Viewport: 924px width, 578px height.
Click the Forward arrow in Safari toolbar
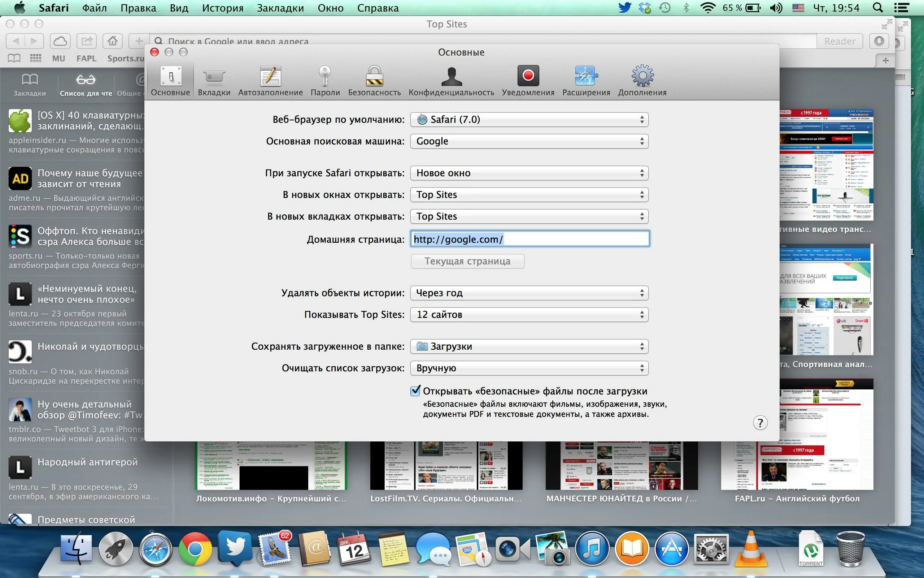[x=34, y=41]
